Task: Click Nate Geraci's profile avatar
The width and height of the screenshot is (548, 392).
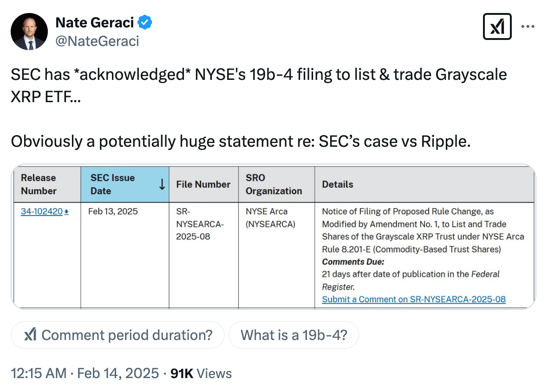Action: [x=29, y=32]
